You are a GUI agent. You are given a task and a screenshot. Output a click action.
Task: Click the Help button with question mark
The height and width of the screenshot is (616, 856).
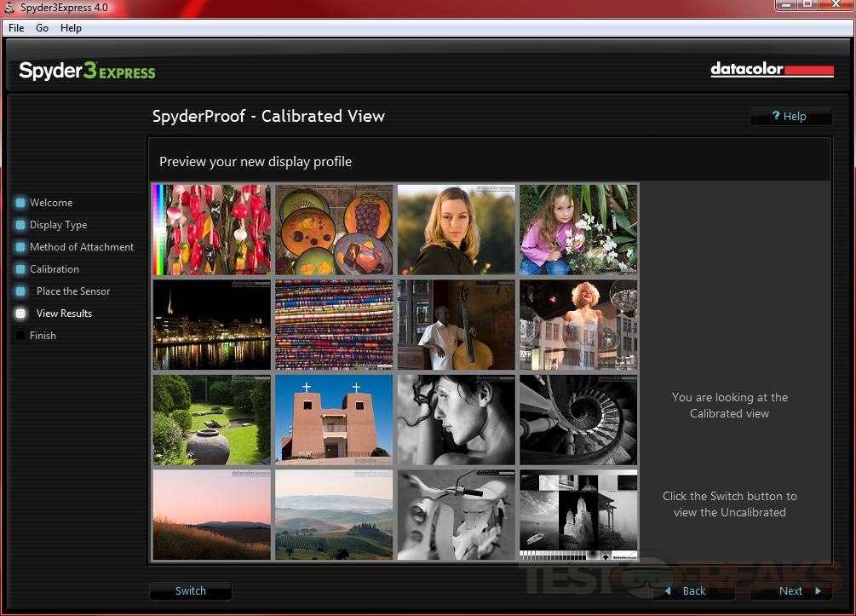tap(790, 117)
